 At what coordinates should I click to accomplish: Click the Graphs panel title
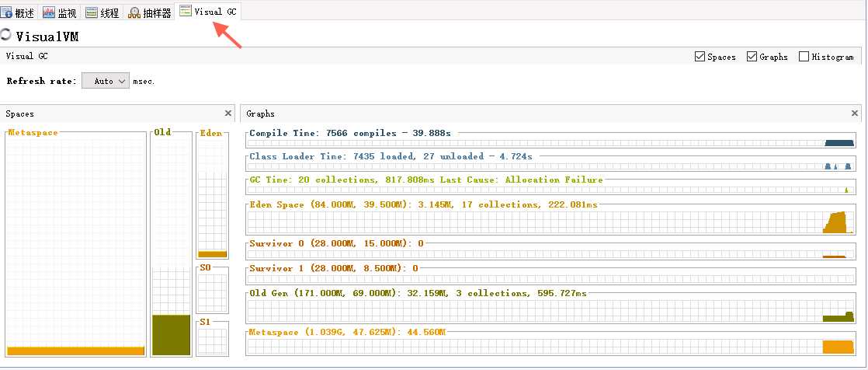coord(261,113)
